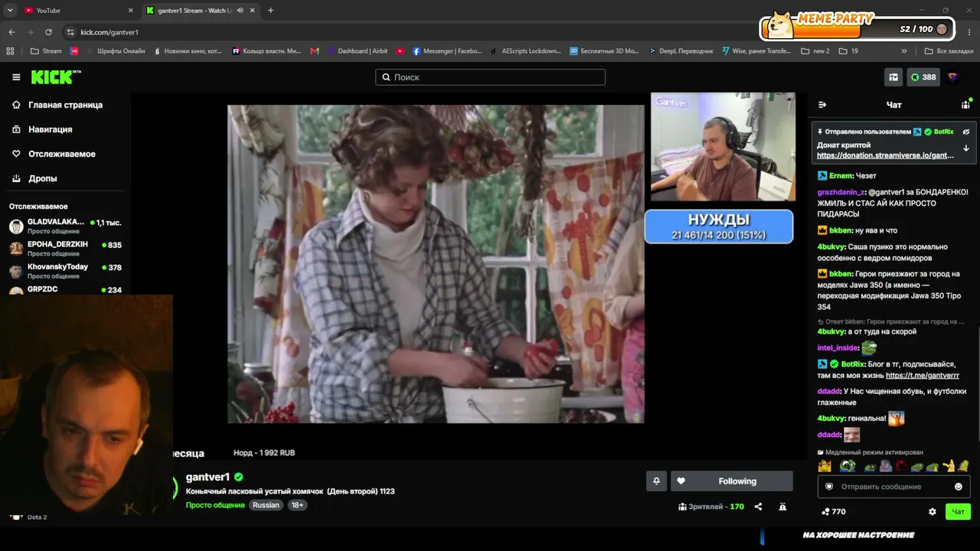Open the user profile avatar menu
The image size is (980, 551).
[x=952, y=77]
